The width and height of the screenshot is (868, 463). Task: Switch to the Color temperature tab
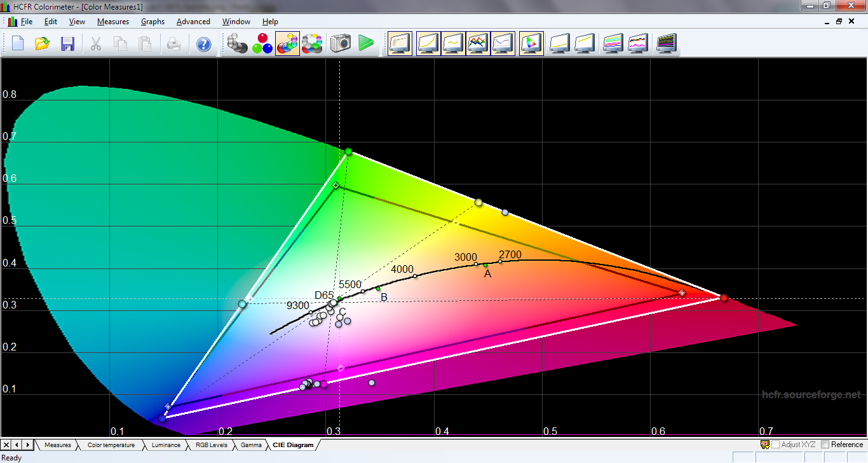(x=111, y=445)
